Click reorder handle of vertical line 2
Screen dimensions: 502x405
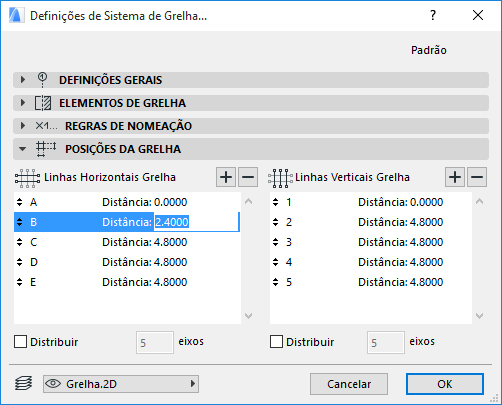coord(275,222)
